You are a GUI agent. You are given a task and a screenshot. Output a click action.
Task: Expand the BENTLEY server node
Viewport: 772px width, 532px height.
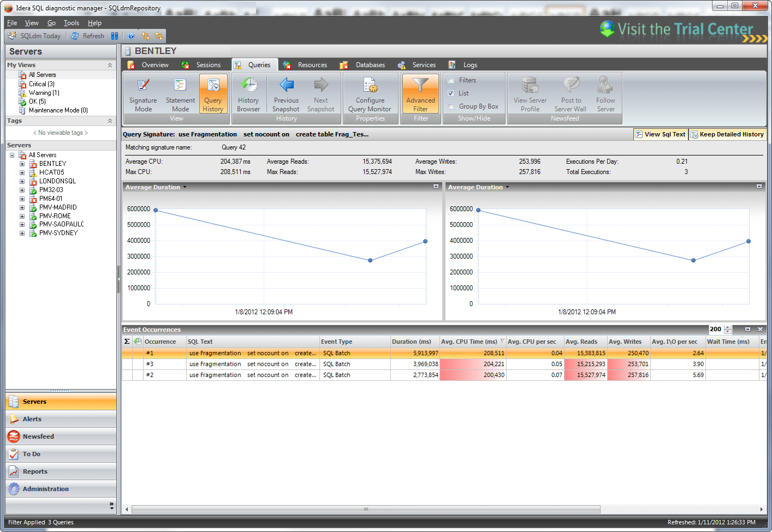tap(22, 163)
